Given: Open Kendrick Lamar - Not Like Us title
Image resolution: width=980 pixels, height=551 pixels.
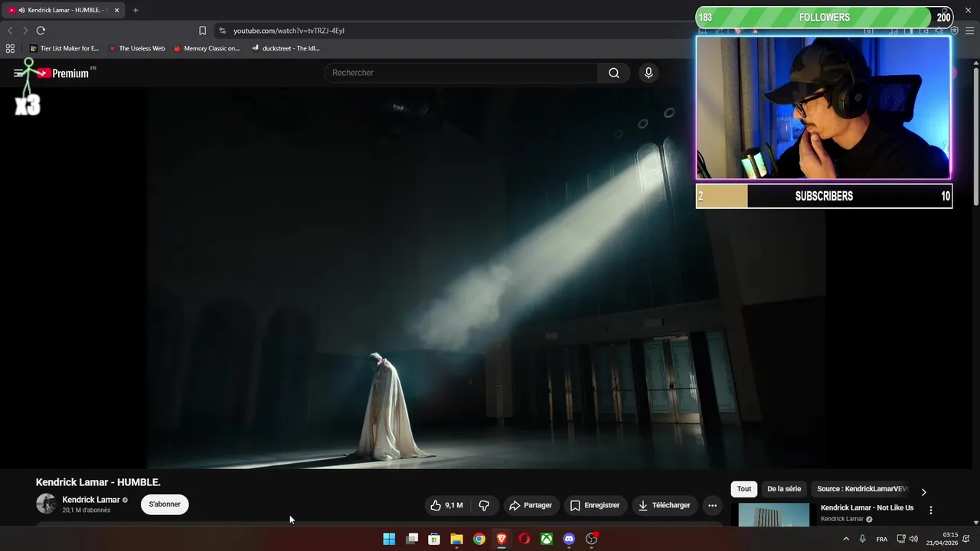Looking at the screenshot, I should pos(867,508).
